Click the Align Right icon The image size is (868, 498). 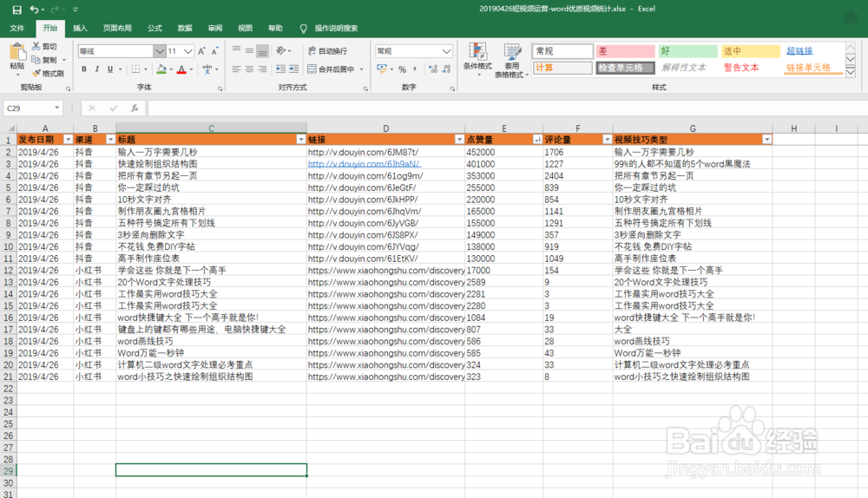click(x=262, y=69)
